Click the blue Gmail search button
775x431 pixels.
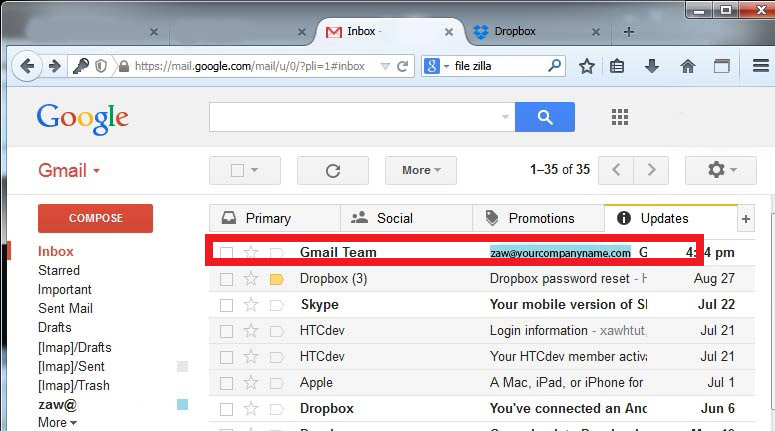pyautogui.click(x=545, y=117)
